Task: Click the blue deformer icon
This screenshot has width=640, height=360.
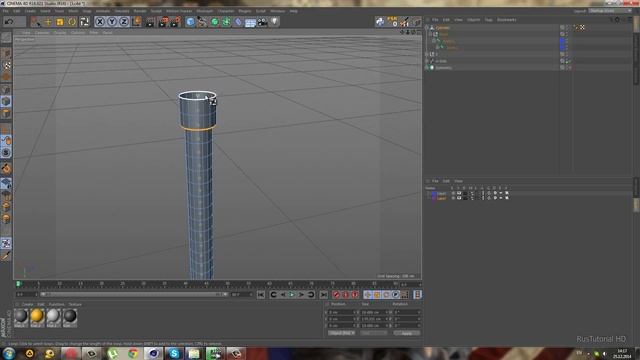Action: 238,21
